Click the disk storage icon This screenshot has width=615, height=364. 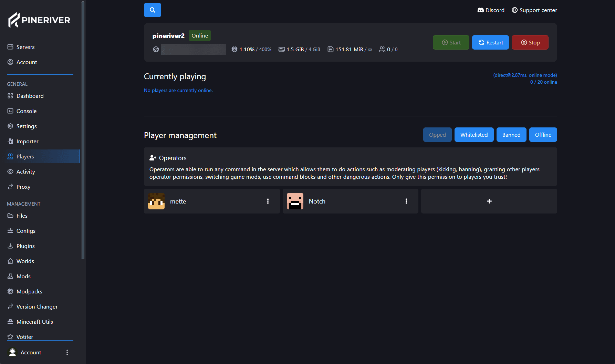[x=330, y=49]
